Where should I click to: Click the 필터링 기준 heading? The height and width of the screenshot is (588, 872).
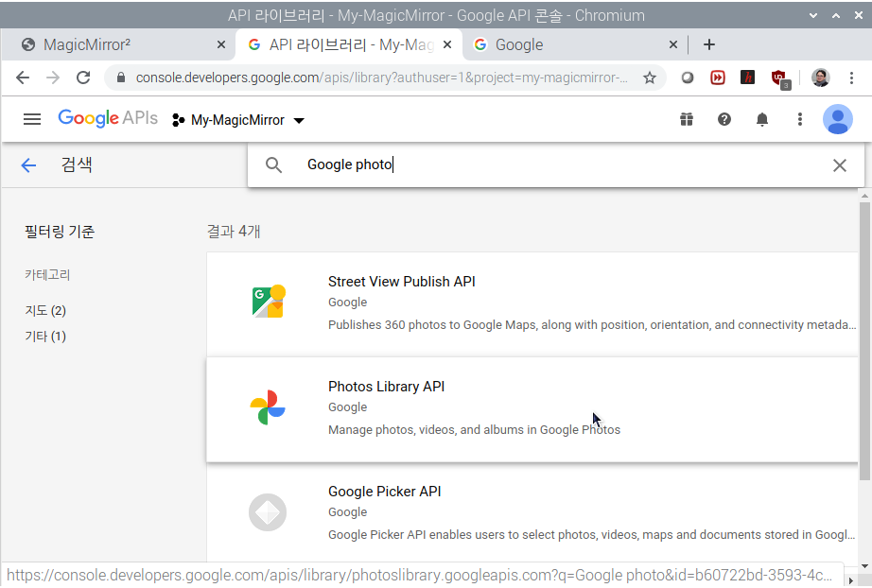pyautogui.click(x=60, y=231)
